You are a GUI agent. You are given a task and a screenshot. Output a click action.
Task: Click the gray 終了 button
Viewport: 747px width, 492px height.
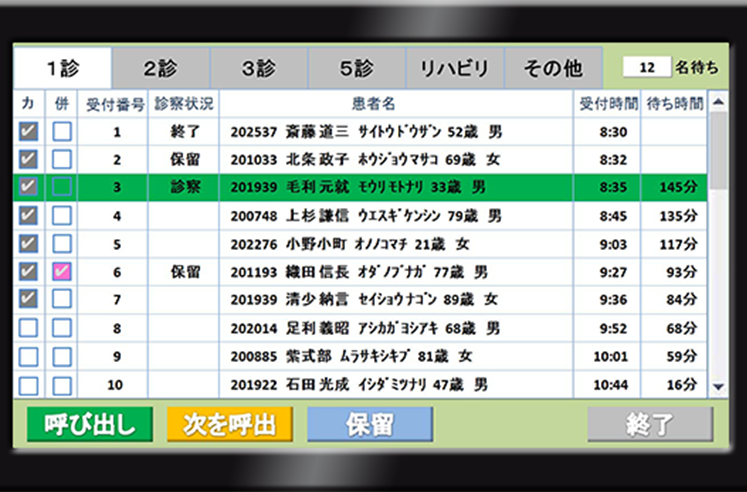650,424
